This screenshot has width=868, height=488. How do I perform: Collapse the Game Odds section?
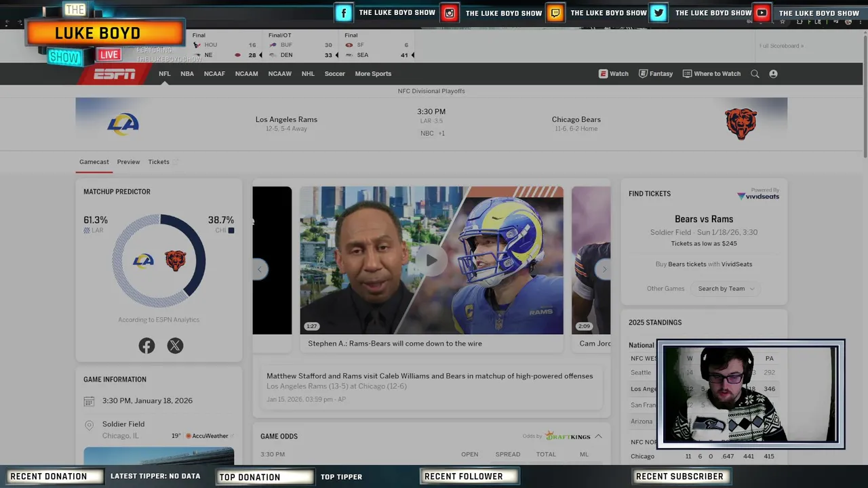(x=598, y=436)
